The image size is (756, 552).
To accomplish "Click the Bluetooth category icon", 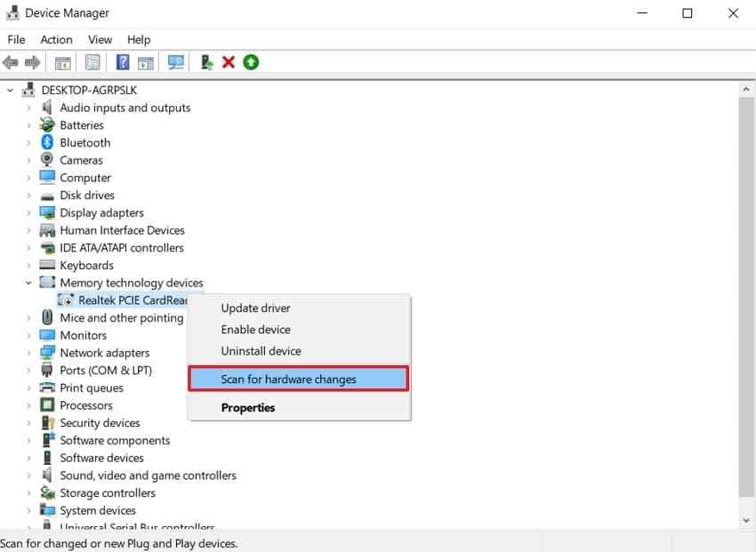I will pyautogui.click(x=47, y=142).
